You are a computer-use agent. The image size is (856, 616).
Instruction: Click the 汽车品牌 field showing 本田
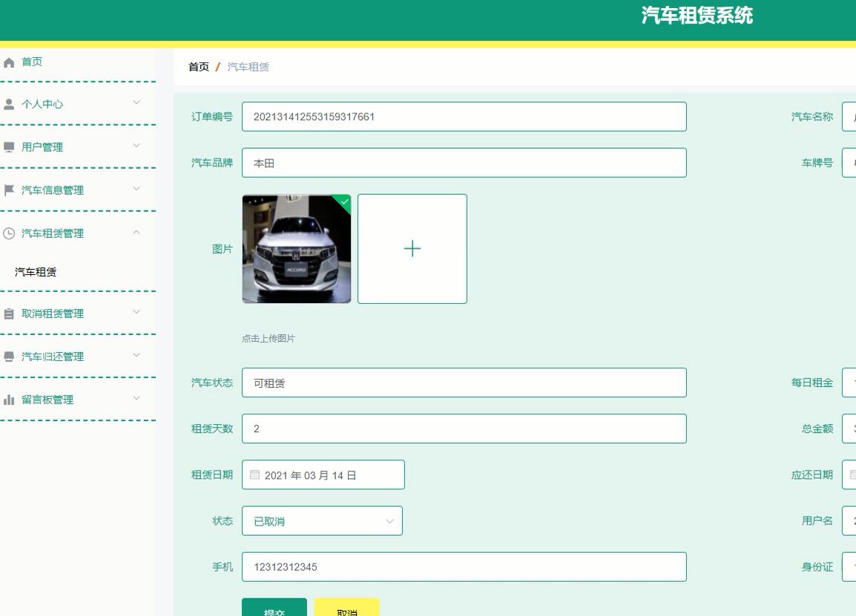(x=464, y=162)
